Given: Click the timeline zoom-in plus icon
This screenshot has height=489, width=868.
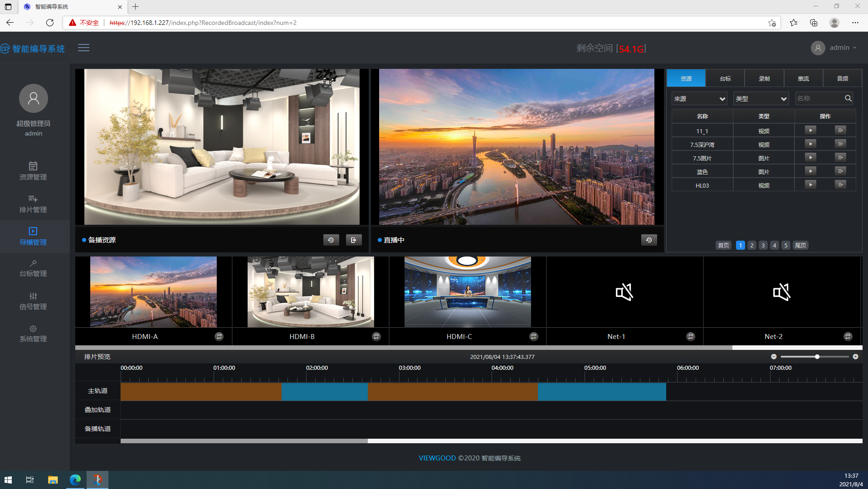Looking at the screenshot, I should [855, 357].
